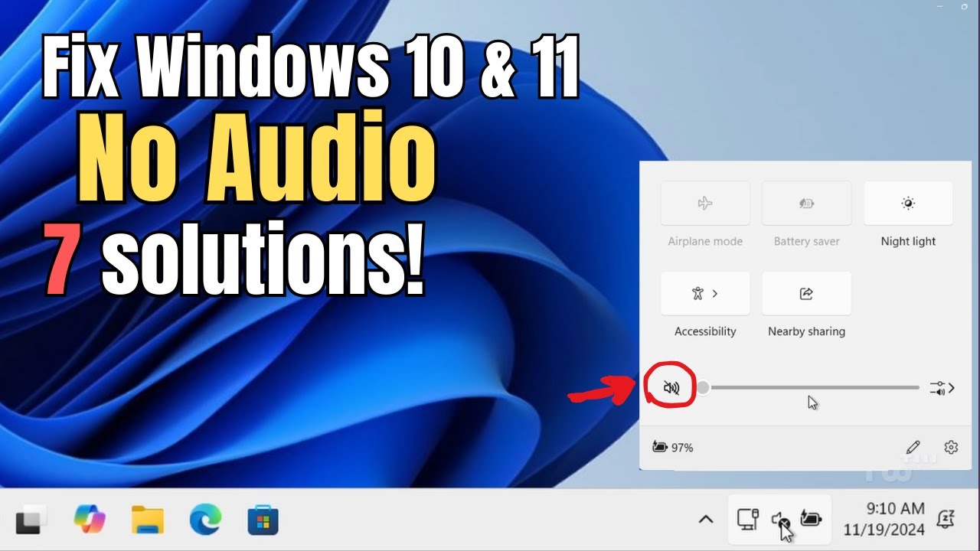Open the clock showing 9:10 AM
Screen dimensions: 980x551
895,509
